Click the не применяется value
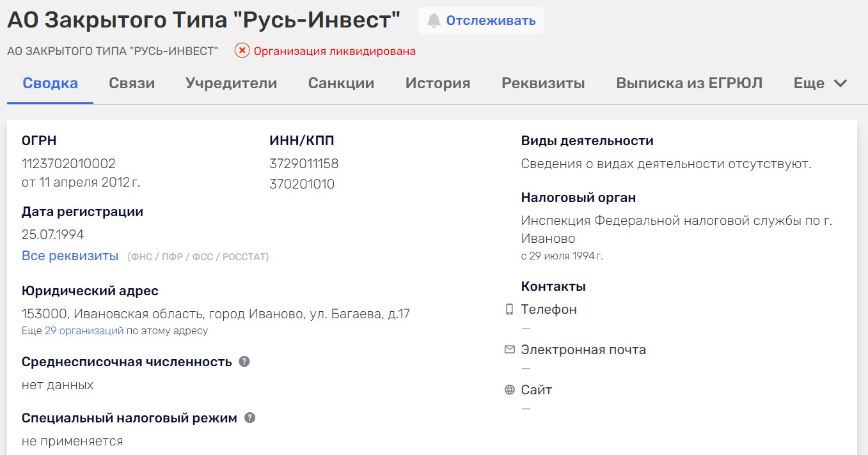 click(x=72, y=441)
